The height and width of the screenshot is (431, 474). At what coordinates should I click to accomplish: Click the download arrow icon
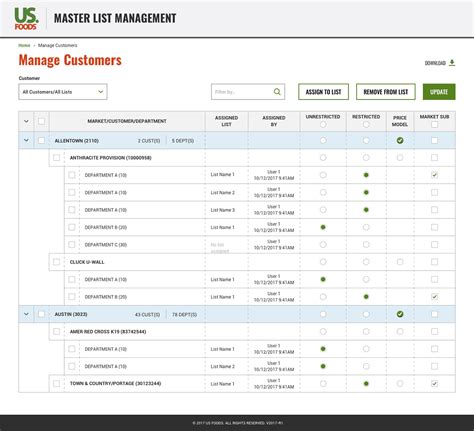(452, 63)
